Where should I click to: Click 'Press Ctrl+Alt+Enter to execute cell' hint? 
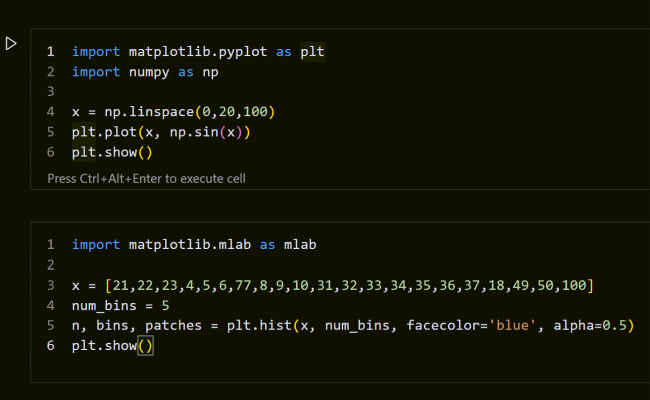click(x=146, y=179)
